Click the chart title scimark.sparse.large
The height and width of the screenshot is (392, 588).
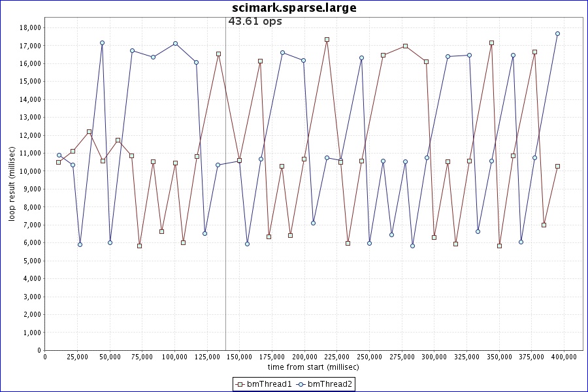point(294,8)
